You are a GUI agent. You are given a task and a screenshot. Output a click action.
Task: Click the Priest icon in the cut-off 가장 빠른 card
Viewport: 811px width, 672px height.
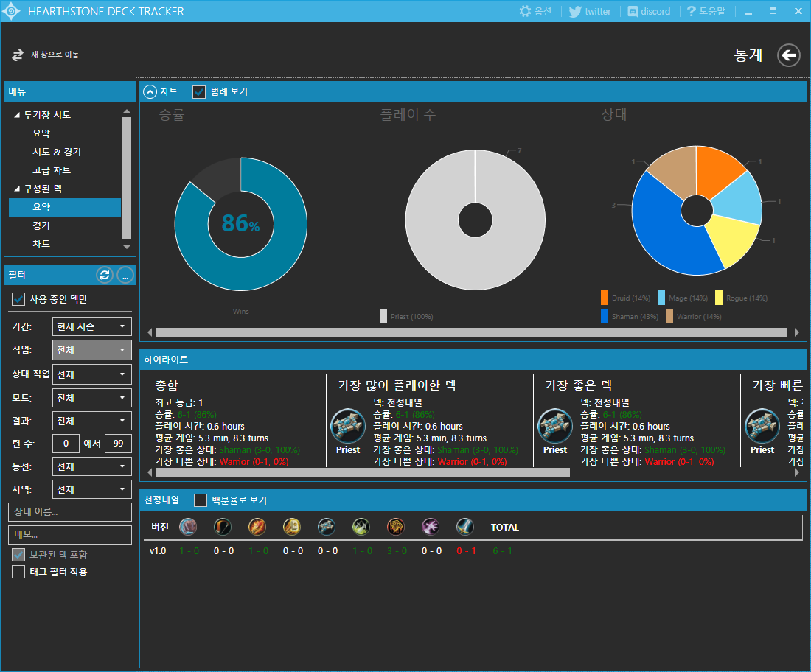[762, 426]
